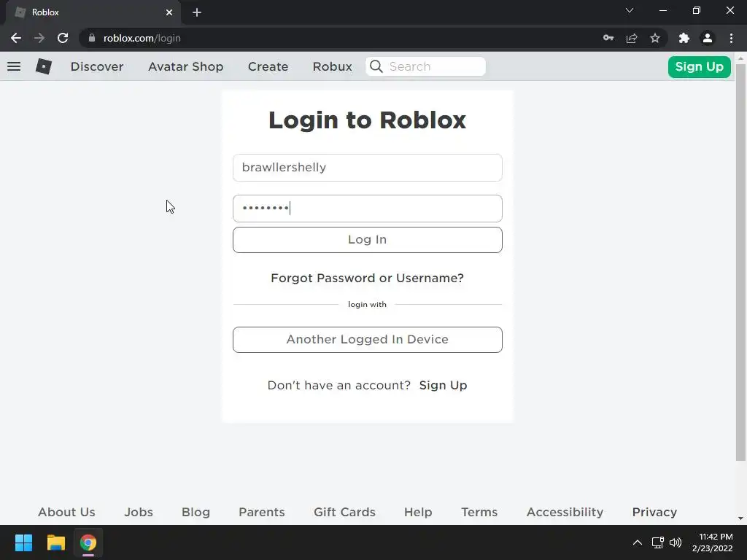Image resolution: width=747 pixels, height=560 pixels.
Task: Open the Extensions puzzle icon
Action: (684, 38)
